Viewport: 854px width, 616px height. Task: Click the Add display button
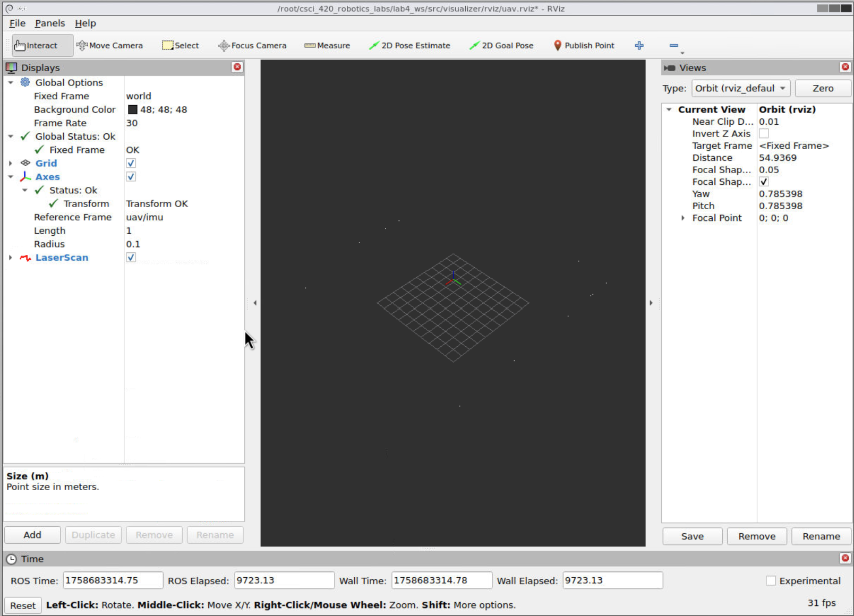coord(32,535)
